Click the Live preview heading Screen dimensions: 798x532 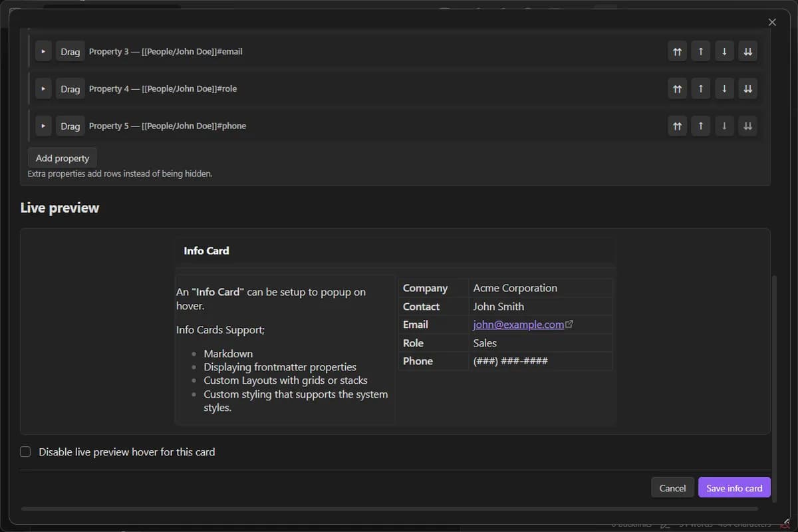point(60,208)
